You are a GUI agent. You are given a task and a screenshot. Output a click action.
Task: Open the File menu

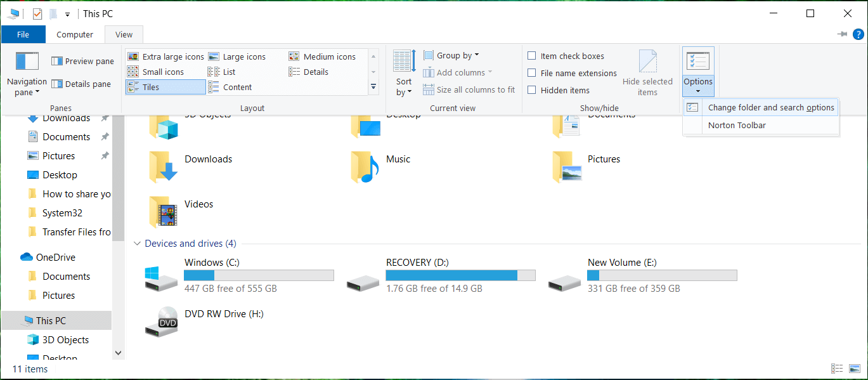[23, 34]
